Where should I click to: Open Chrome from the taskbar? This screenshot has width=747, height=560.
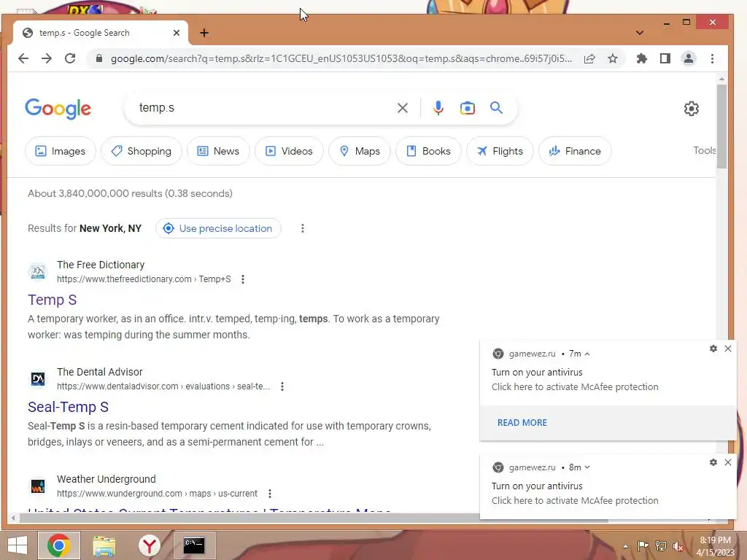tap(59, 545)
